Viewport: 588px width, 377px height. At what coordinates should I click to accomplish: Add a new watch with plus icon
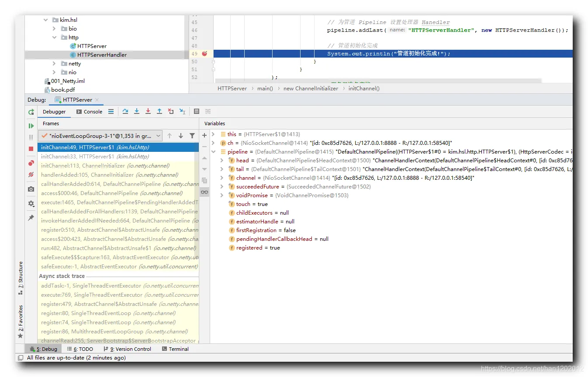pos(204,135)
